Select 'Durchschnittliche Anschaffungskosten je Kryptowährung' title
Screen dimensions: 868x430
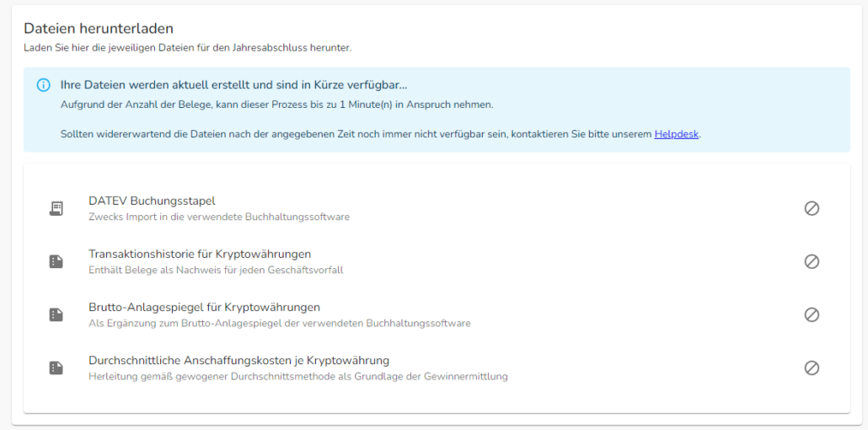pos(239,360)
